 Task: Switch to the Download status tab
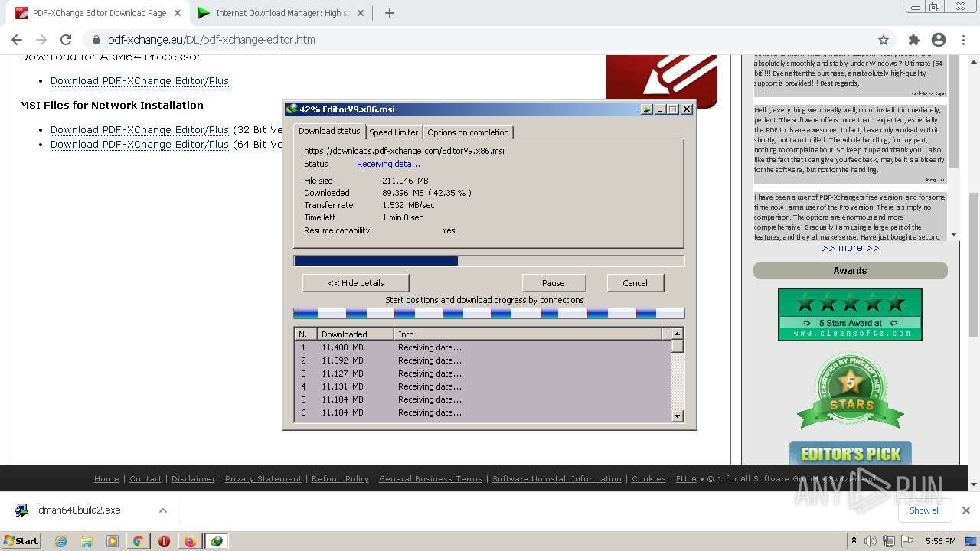point(329,131)
